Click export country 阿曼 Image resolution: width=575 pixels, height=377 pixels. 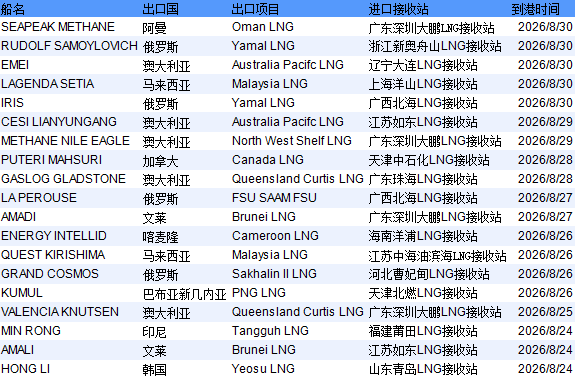click(x=154, y=28)
